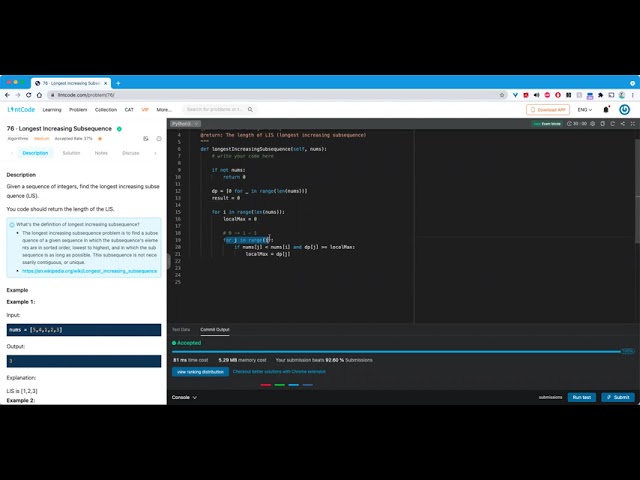The width and height of the screenshot is (640, 480).
Task: Toggle the Exam Mode switch
Action: pyautogui.click(x=547, y=124)
